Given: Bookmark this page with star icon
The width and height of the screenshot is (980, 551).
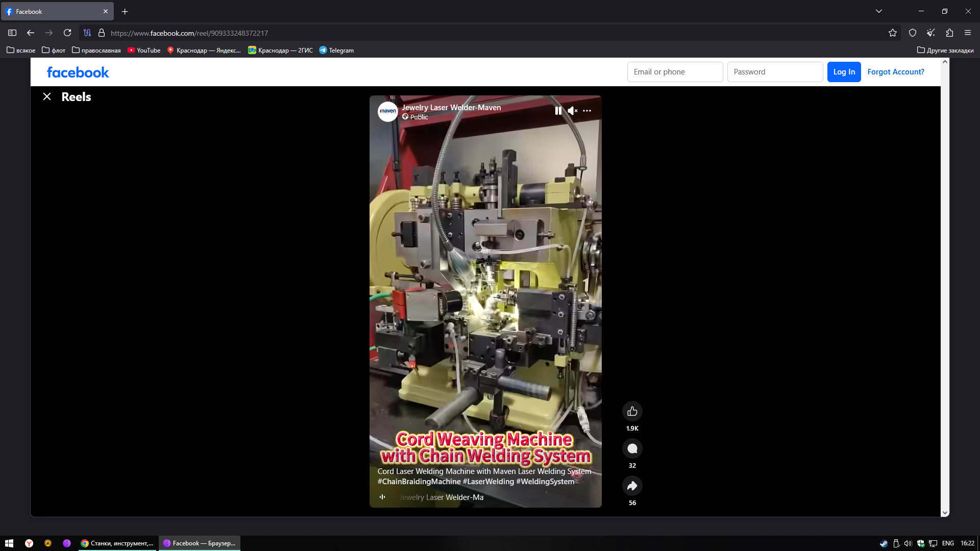Looking at the screenshot, I should coord(892,33).
